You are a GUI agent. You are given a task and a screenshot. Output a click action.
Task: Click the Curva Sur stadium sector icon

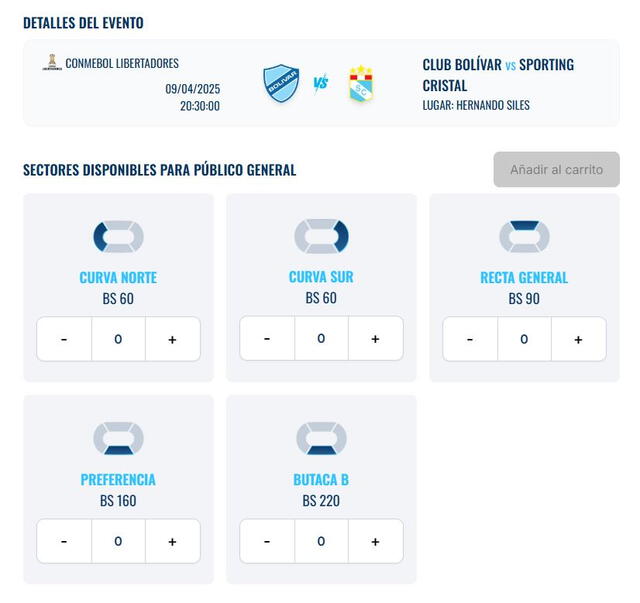(x=321, y=237)
